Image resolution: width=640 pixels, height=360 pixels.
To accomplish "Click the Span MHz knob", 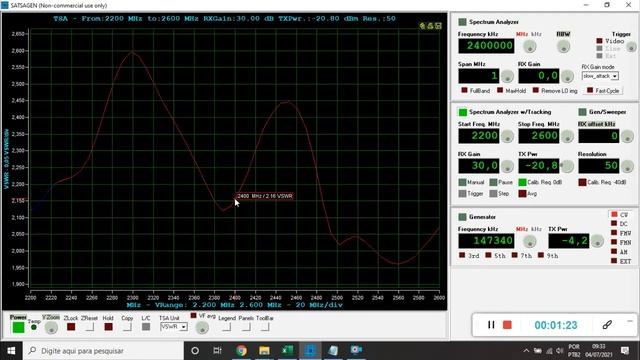I will 507,76.
